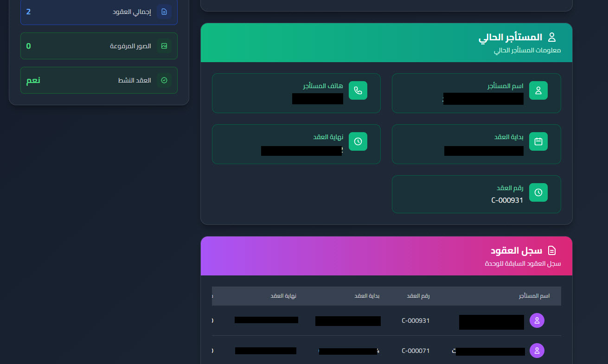Click the image icon beside الصور المرفوعة
Screen dimensions: 608x364
(x=164, y=46)
